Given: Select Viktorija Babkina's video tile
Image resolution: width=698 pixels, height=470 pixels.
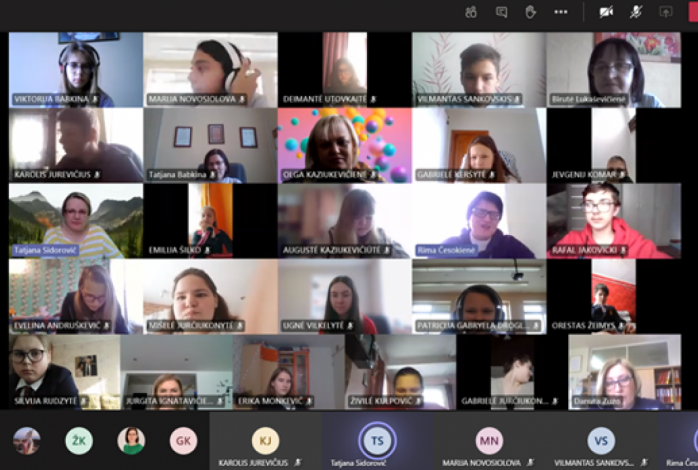Looking at the screenshot, I should (76, 69).
